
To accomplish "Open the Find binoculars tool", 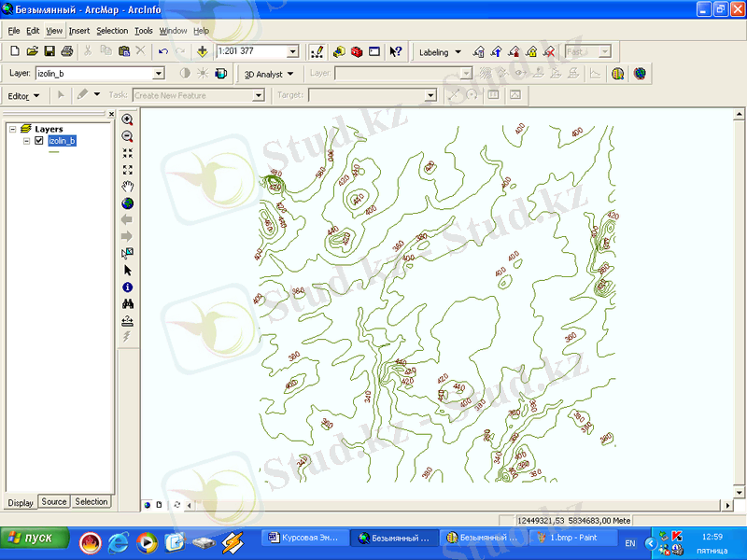I will tap(128, 304).
